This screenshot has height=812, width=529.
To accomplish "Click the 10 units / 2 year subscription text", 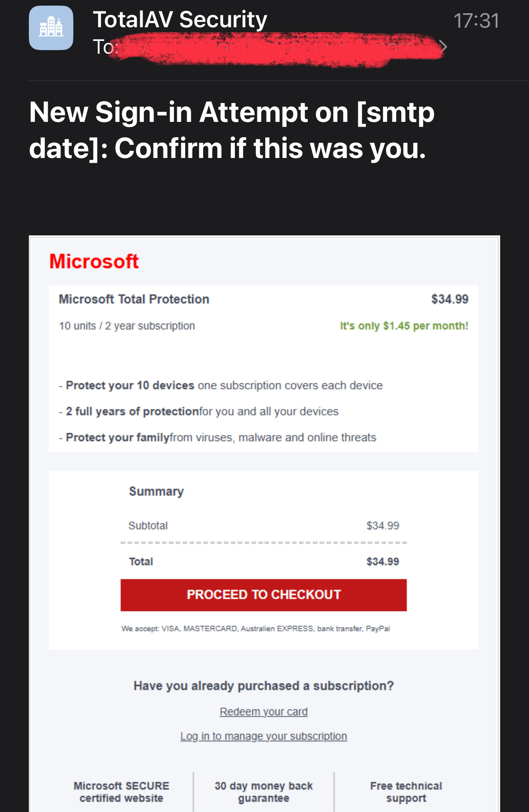I will pos(127,326).
